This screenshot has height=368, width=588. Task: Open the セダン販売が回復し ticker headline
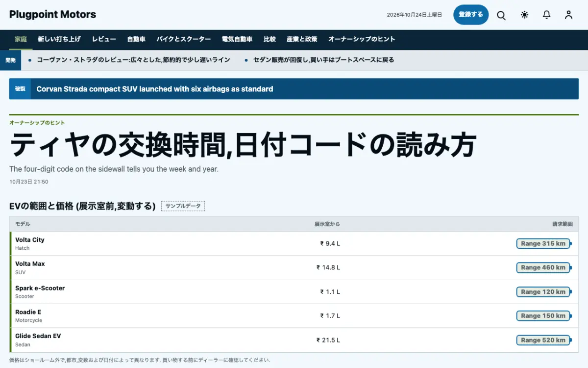[x=323, y=60]
